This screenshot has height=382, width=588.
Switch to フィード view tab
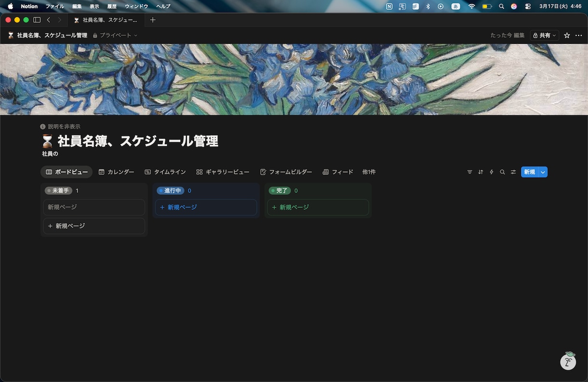coord(338,172)
